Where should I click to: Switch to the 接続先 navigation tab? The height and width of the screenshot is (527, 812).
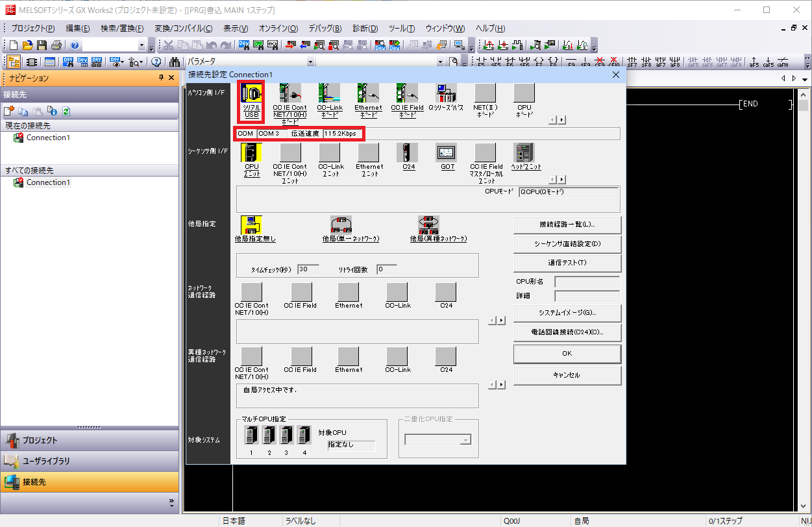[90, 482]
